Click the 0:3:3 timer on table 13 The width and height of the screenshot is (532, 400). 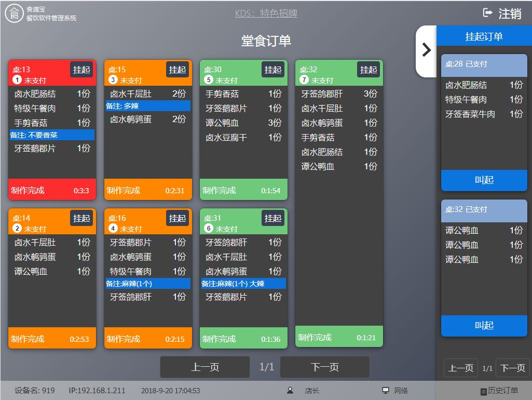tap(81, 191)
